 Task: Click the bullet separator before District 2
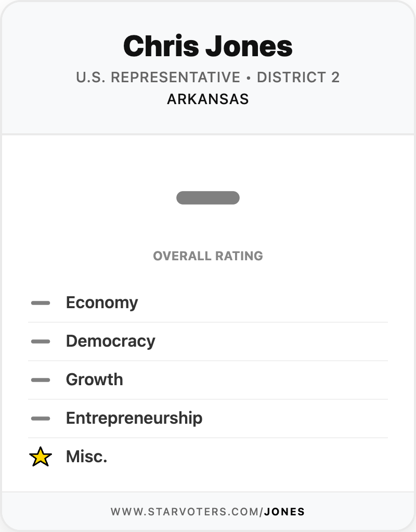(249, 78)
